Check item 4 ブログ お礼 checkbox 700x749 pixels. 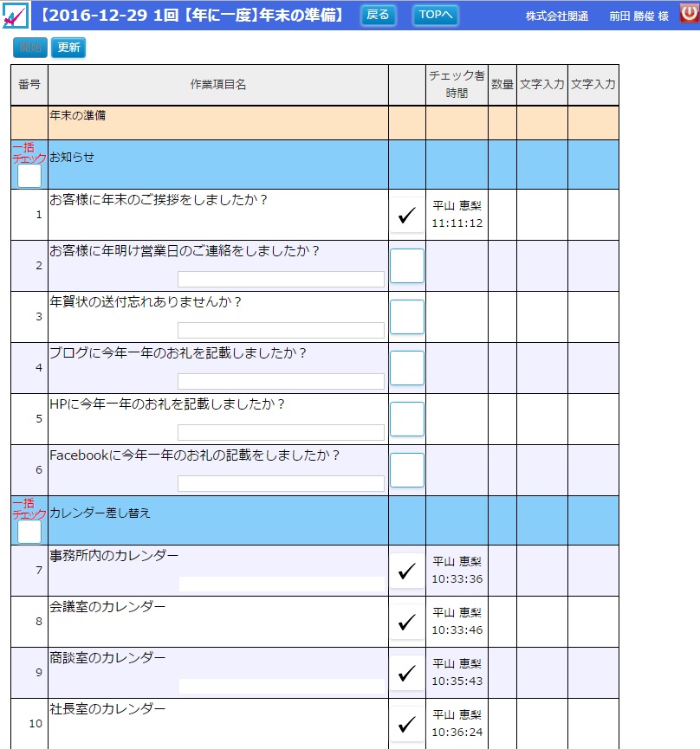point(407,368)
